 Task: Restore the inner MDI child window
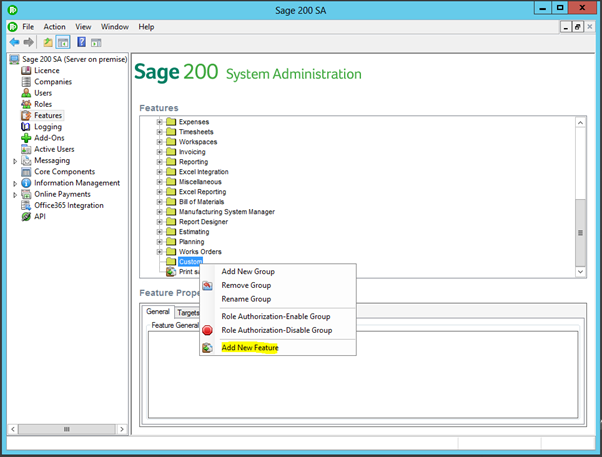[x=577, y=27]
